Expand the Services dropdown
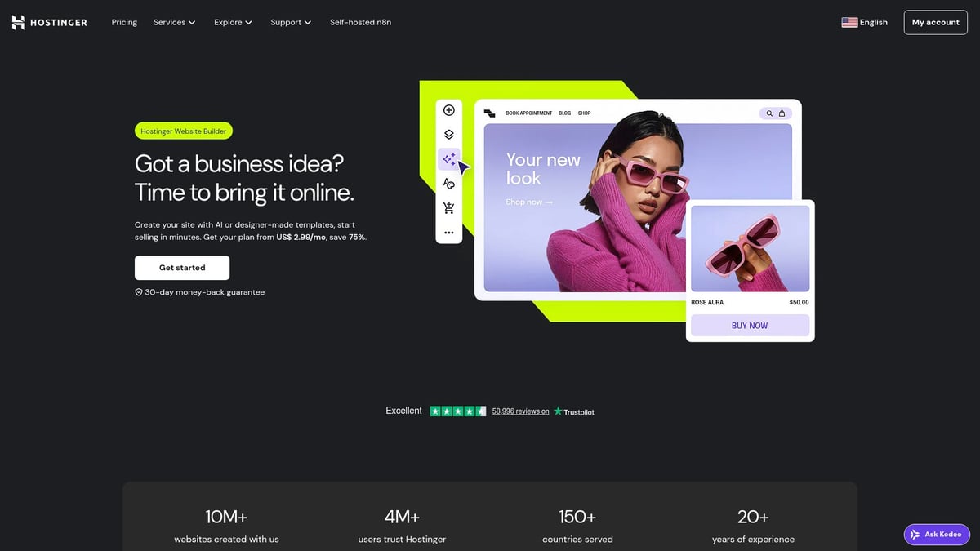This screenshot has height=551, width=980. point(174,22)
